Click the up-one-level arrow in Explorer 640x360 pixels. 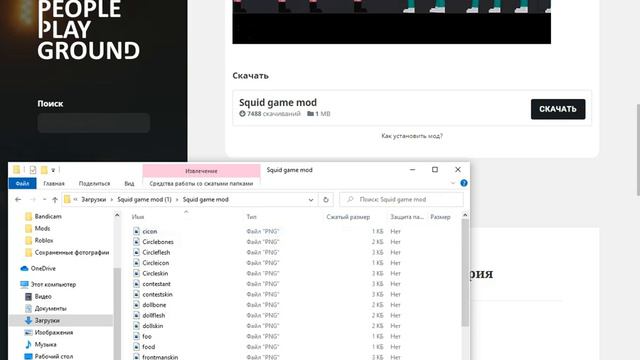coord(55,200)
